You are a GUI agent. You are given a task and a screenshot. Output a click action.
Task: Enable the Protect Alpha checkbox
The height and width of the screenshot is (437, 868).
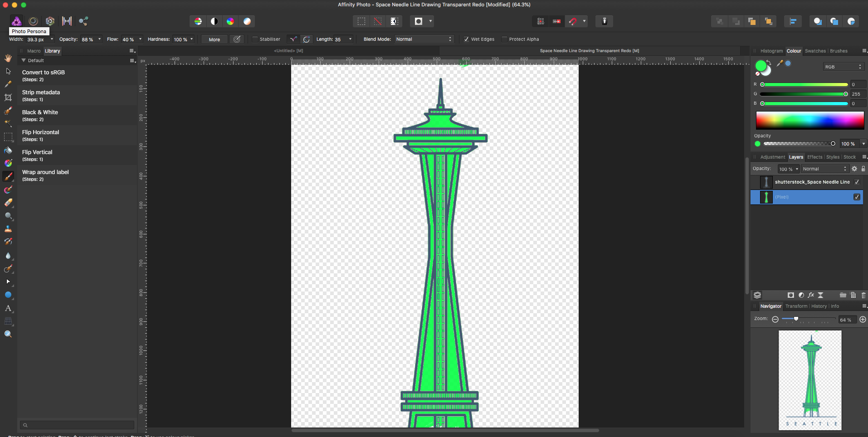pyautogui.click(x=504, y=39)
